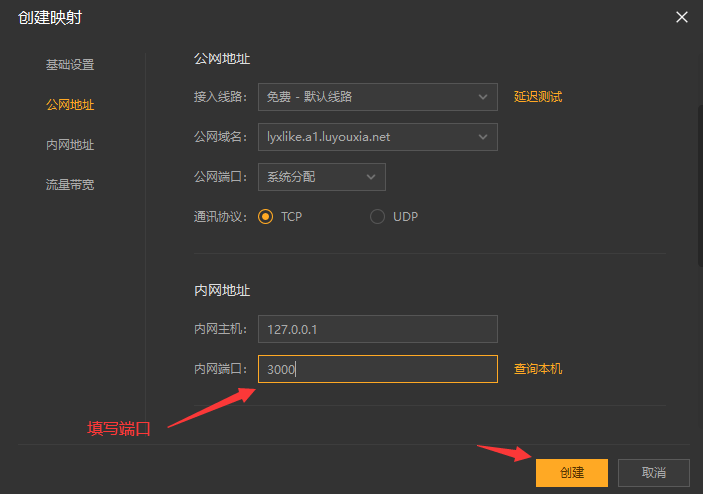The image size is (703, 494).
Task: Click the 取消 button
Action: pyautogui.click(x=654, y=472)
